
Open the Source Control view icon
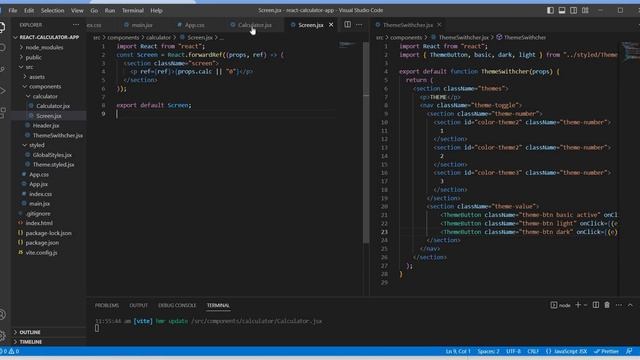click(2, 69)
